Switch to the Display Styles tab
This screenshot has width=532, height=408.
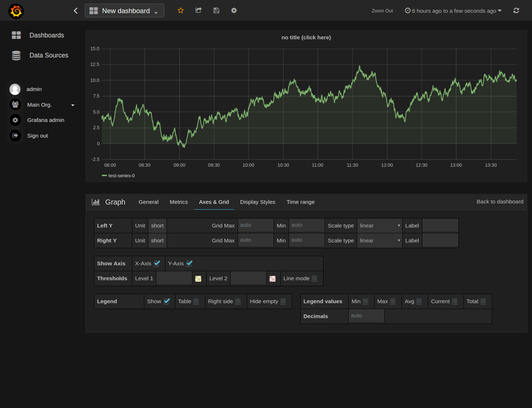[258, 202]
